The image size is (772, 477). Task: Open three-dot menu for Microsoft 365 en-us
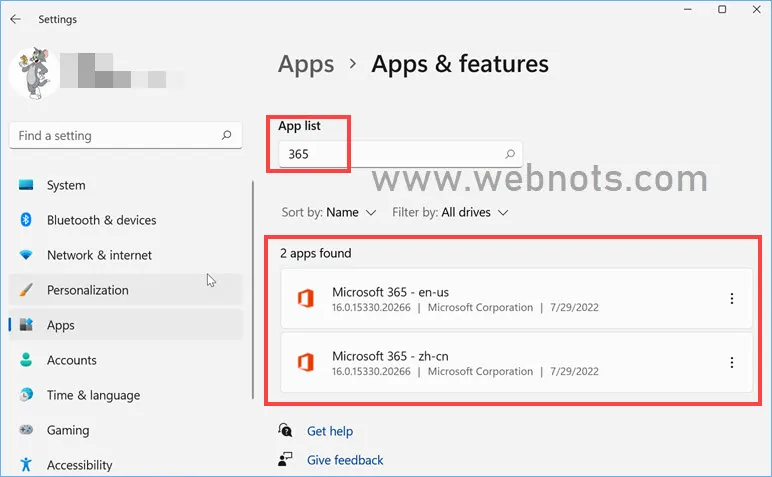732,299
